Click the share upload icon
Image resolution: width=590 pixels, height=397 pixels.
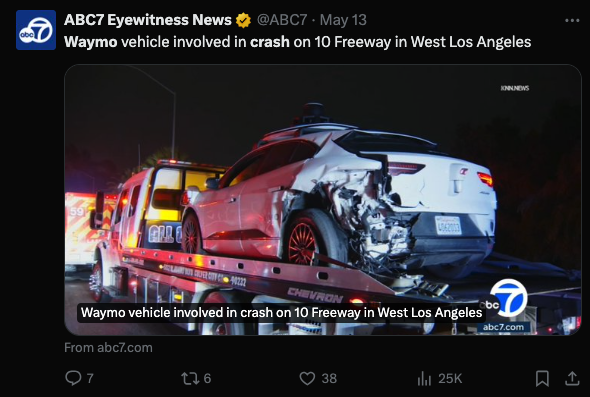[572, 378]
